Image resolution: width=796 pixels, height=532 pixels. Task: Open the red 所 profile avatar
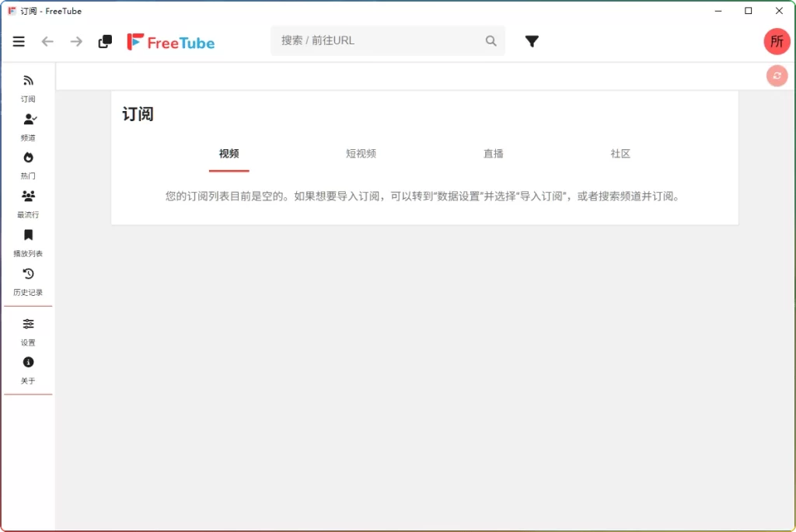pos(777,41)
